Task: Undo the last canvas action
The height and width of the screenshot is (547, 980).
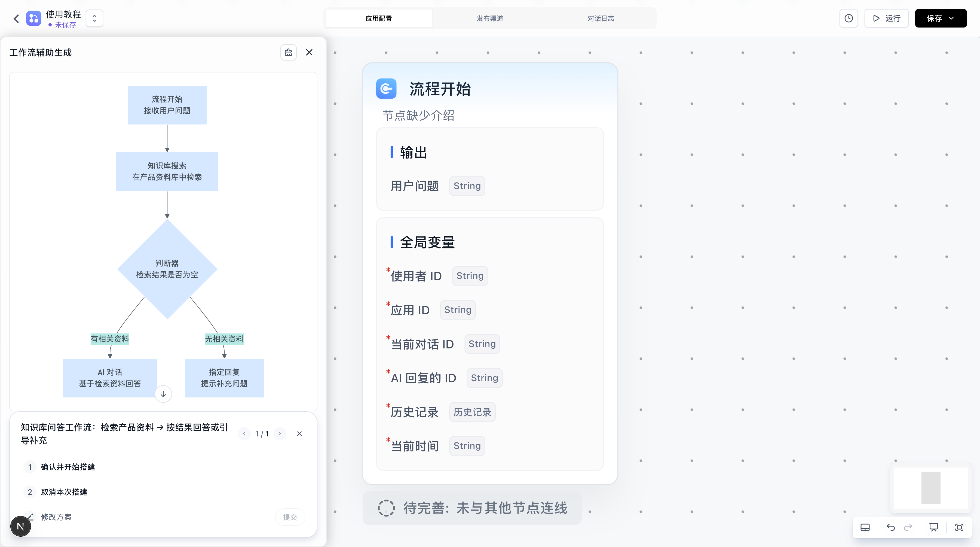Action: coord(891,528)
